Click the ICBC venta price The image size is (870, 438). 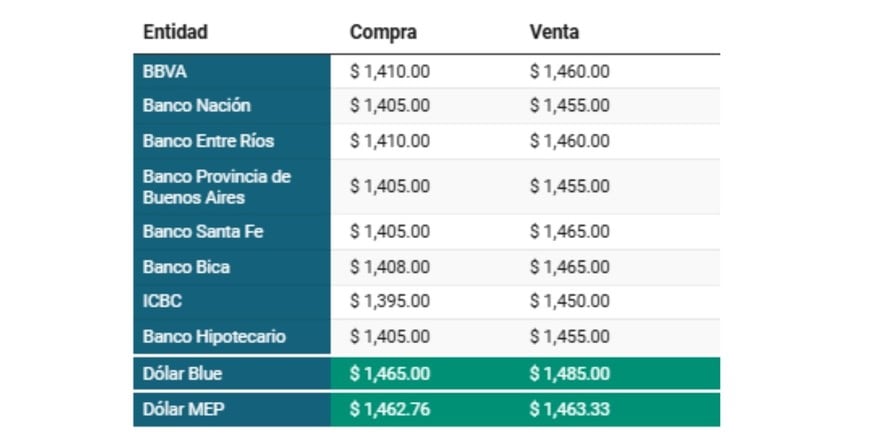coord(570,302)
